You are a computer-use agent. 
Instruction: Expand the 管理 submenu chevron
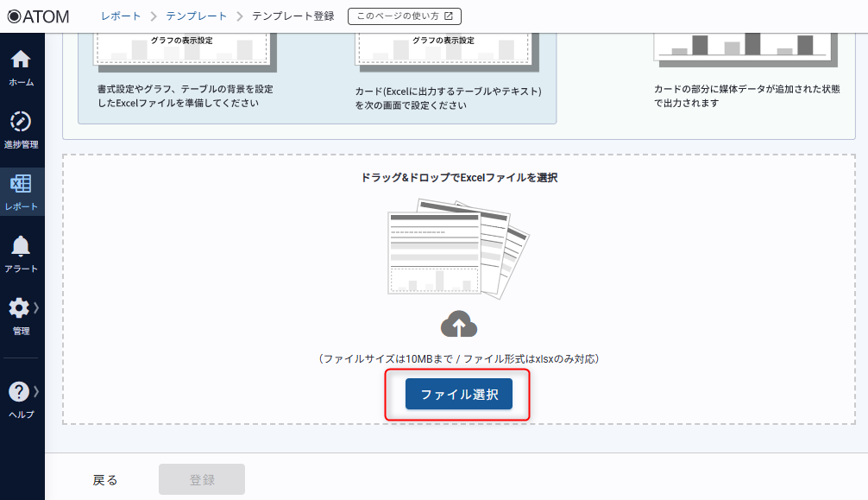[37, 308]
